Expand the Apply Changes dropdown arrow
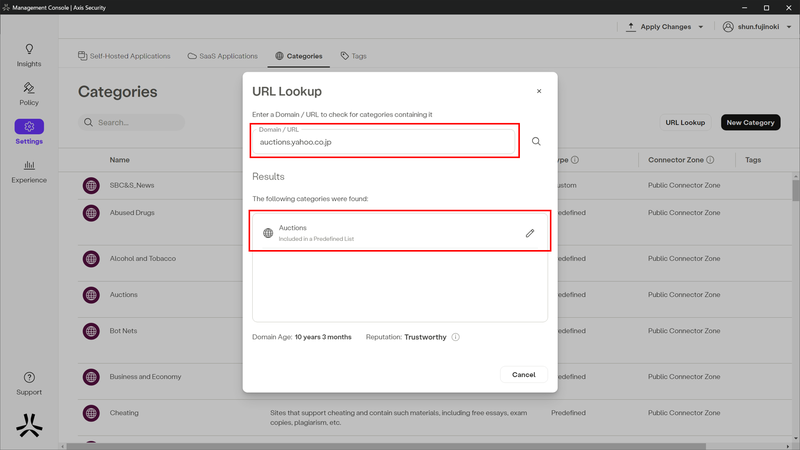Image resolution: width=800 pixels, height=450 pixels. pos(701,27)
